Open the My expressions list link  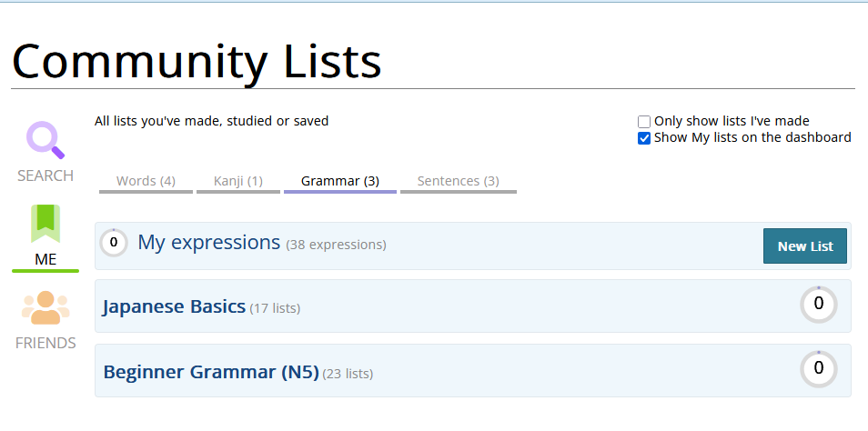[x=208, y=243]
